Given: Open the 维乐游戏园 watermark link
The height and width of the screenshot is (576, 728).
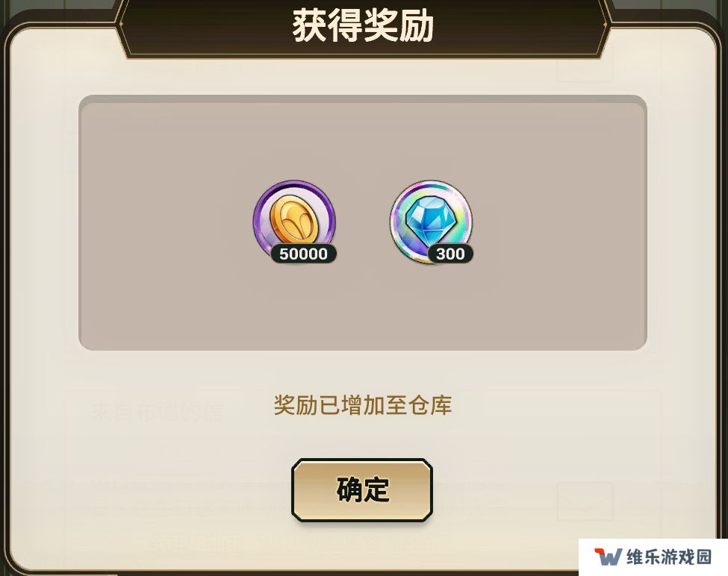Looking at the screenshot, I should click(668, 557).
